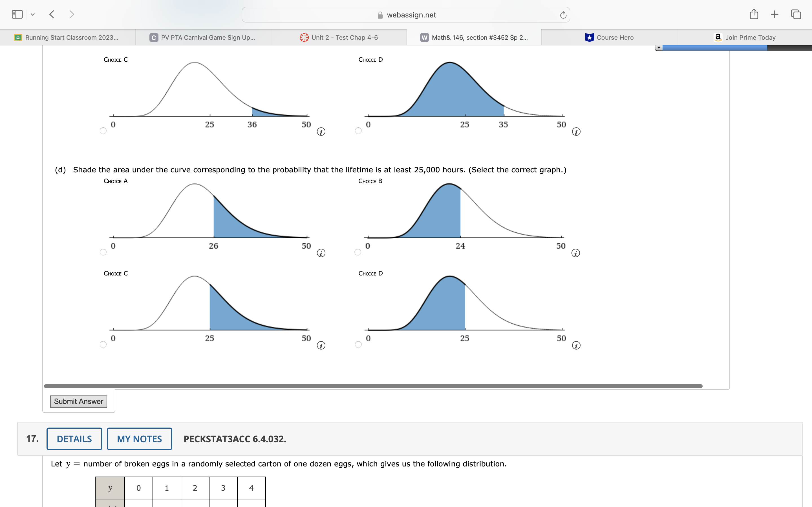Select Choice D radio with 25 shaded left

pos(358,345)
